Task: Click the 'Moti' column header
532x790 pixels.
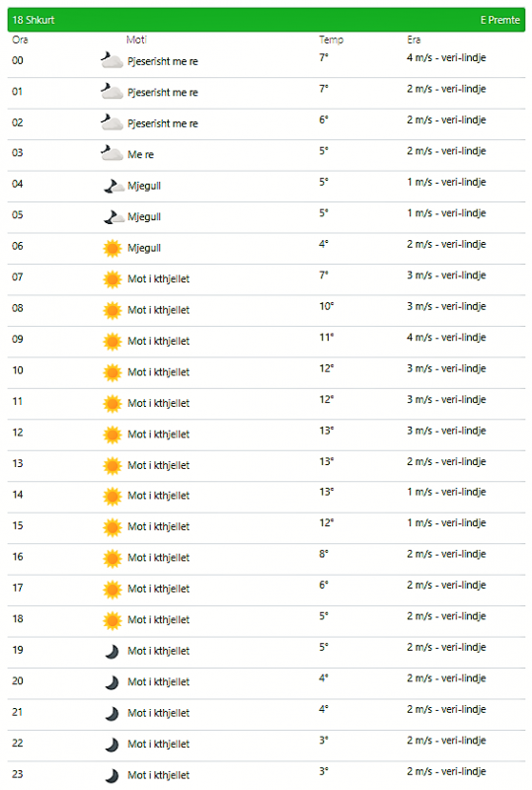Action: pos(136,39)
